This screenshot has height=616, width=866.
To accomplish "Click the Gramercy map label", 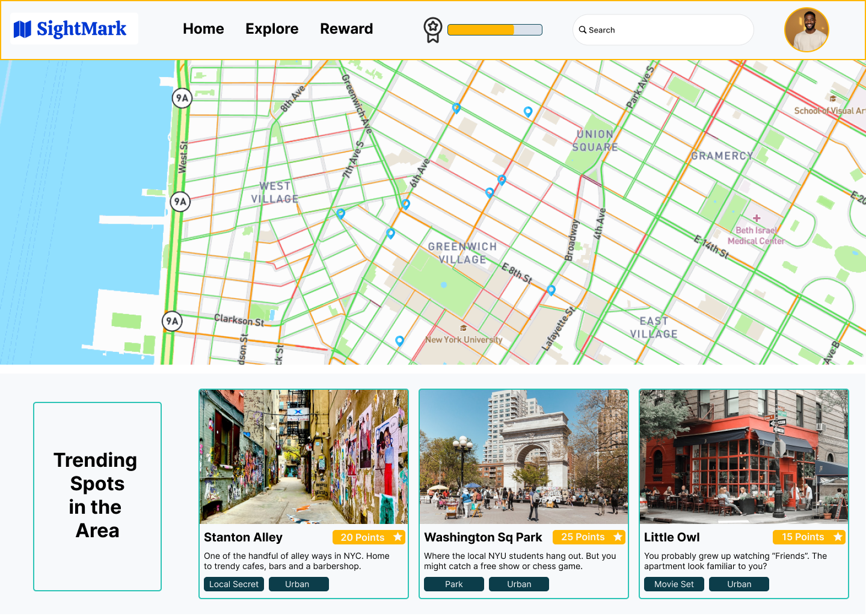I will [722, 156].
